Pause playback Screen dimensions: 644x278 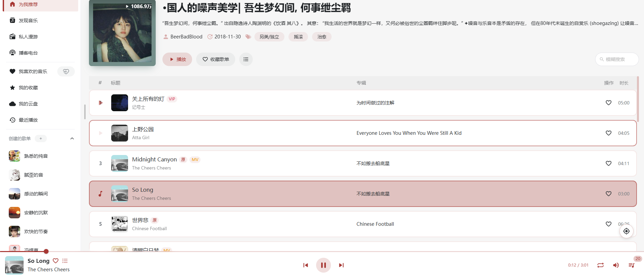tap(324, 265)
